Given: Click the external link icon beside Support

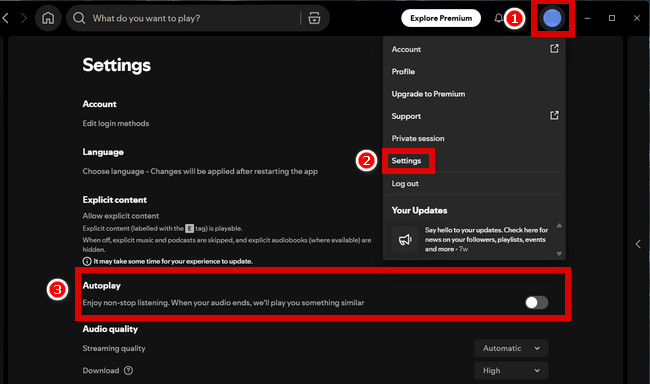Looking at the screenshot, I should pyautogui.click(x=554, y=116).
